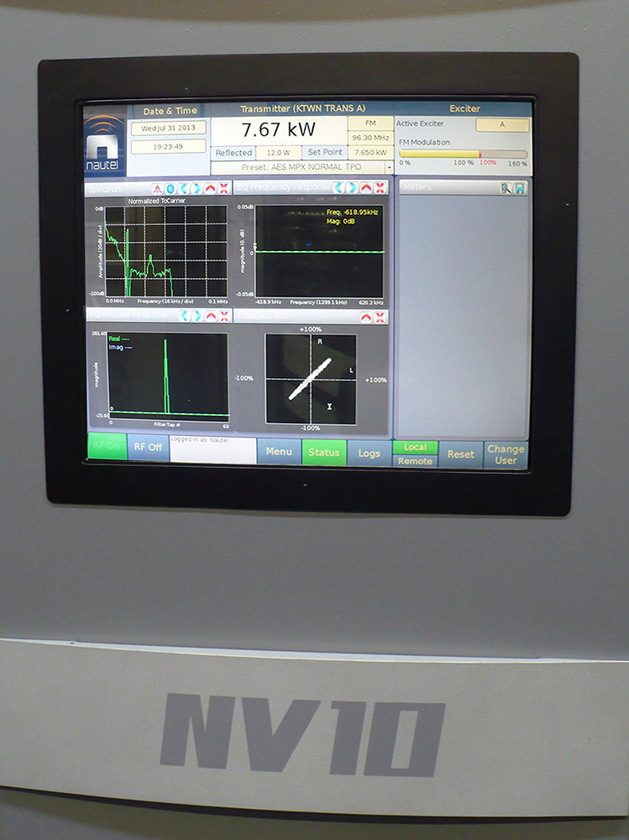Click the 96.30 MHz frequency field
629x840 pixels.
[370, 138]
